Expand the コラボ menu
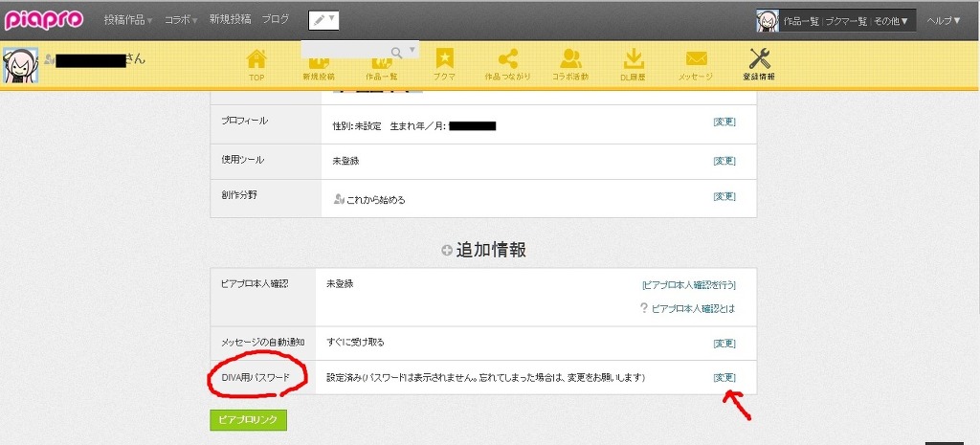The width and height of the screenshot is (980, 445). tap(181, 20)
